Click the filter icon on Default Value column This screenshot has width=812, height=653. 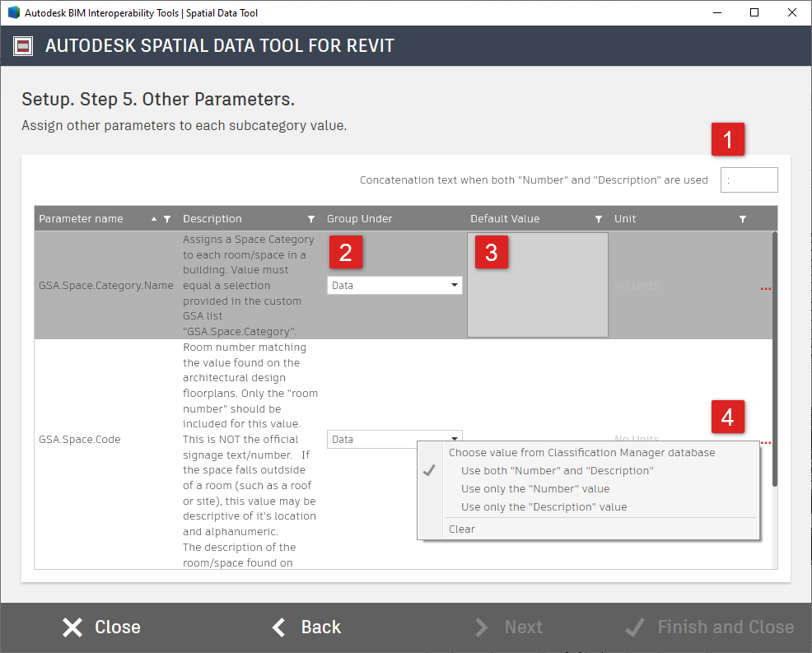[598, 218]
